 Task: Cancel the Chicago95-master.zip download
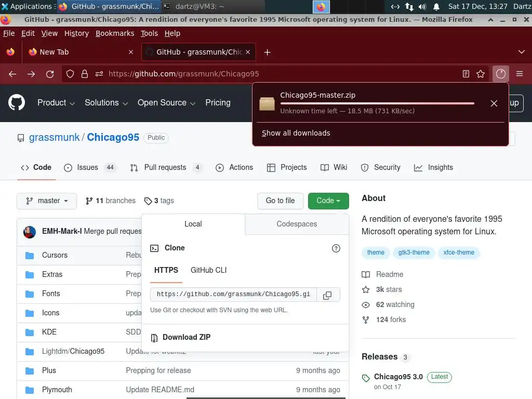tap(494, 103)
